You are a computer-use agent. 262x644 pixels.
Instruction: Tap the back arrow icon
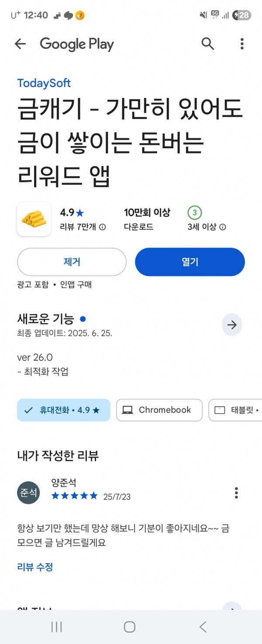click(x=20, y=44)
